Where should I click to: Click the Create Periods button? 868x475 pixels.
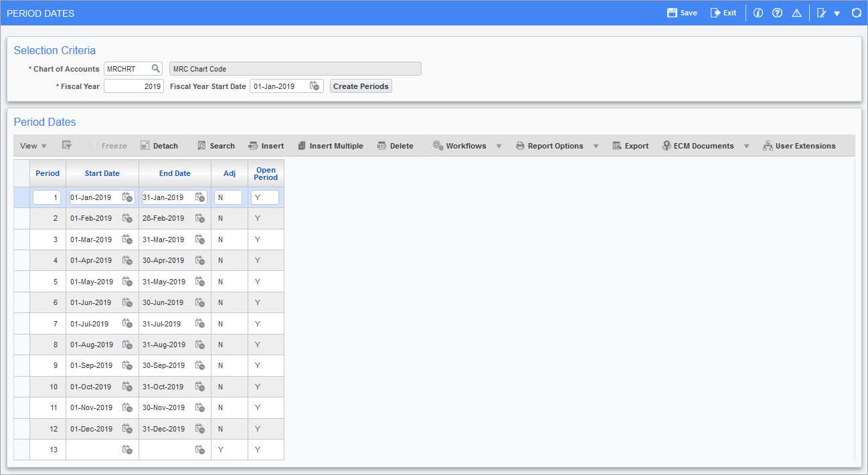pyautogui.click(x=361, y=86)
